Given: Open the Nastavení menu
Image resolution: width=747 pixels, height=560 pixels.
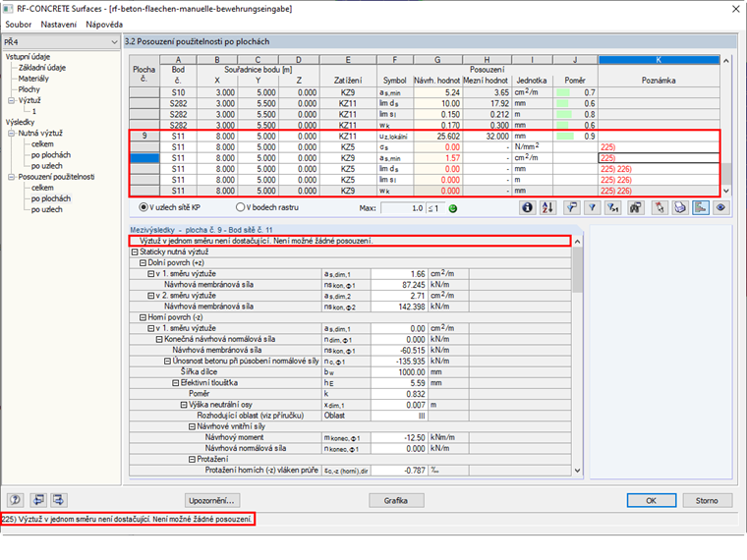Looking at the screenshot, I should click(x=58, y=25).
